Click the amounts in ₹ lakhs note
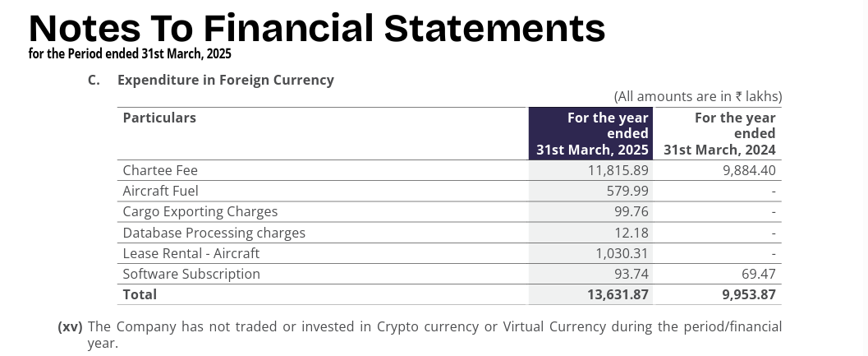 click(x=697, y=96)
